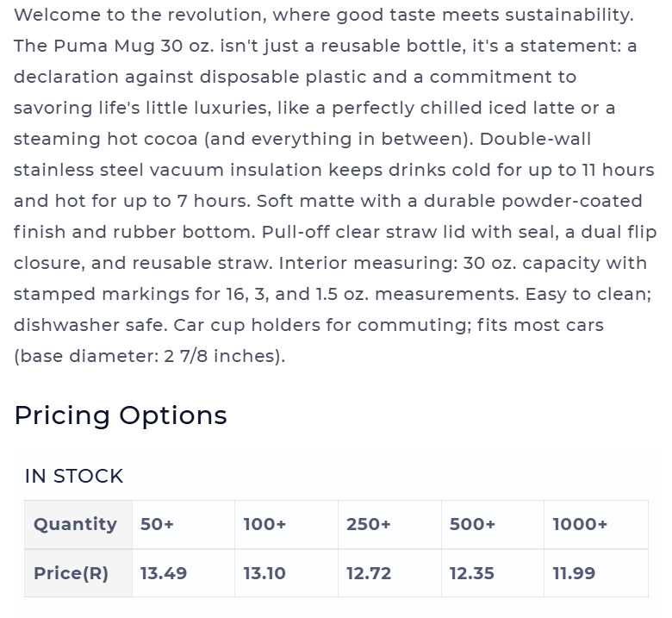The height and width of the screenshot is (618, 672).
Task: Click the Price(R) row header
Action: tap(78, 573)
